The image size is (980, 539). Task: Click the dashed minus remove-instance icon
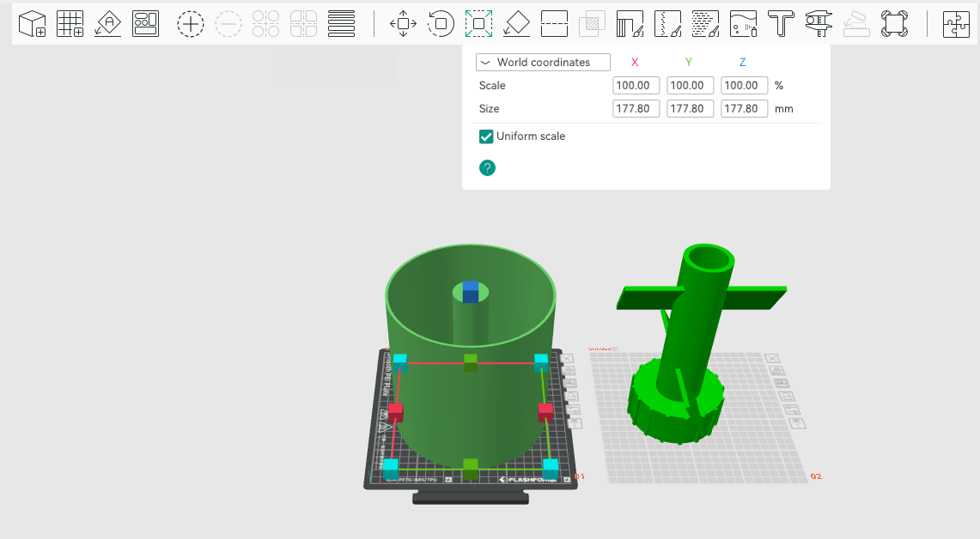pyautogui.click(x=228, y=24)
